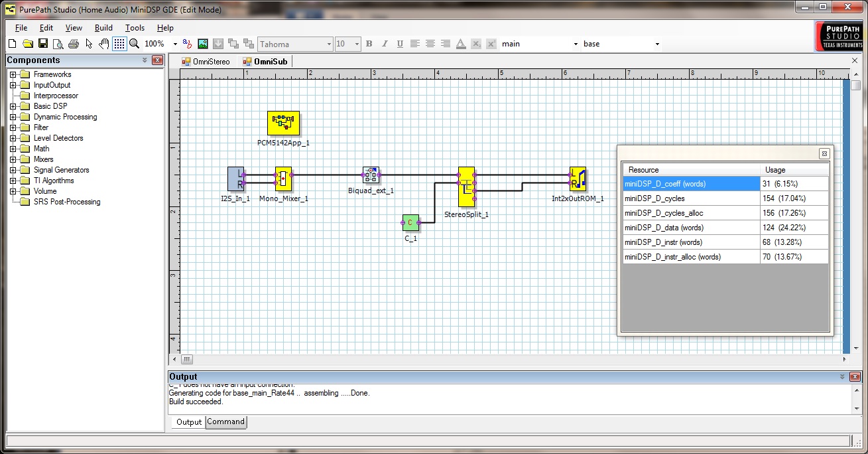868x454 pixels.
Task: Toggle Italic formatting
Action: tap(385, 44)
